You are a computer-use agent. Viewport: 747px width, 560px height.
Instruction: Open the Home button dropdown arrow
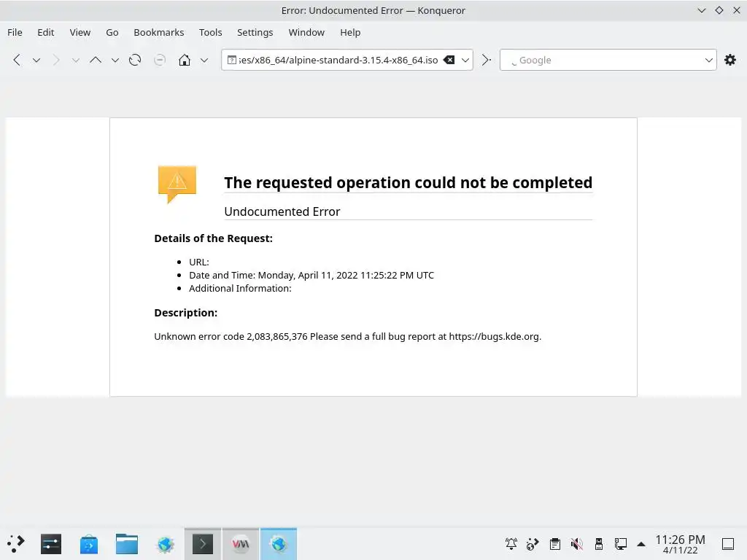point(204,61)
